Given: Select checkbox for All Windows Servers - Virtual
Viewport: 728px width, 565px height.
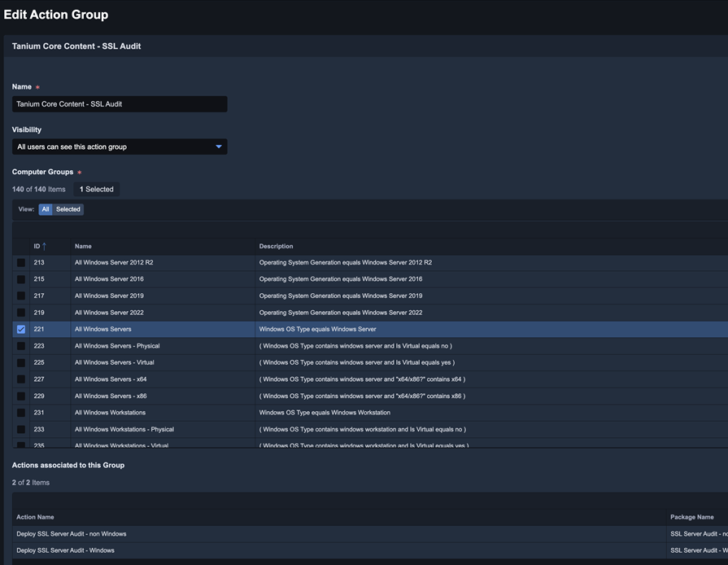Looking at the screenshot, I should pos(21,363).
